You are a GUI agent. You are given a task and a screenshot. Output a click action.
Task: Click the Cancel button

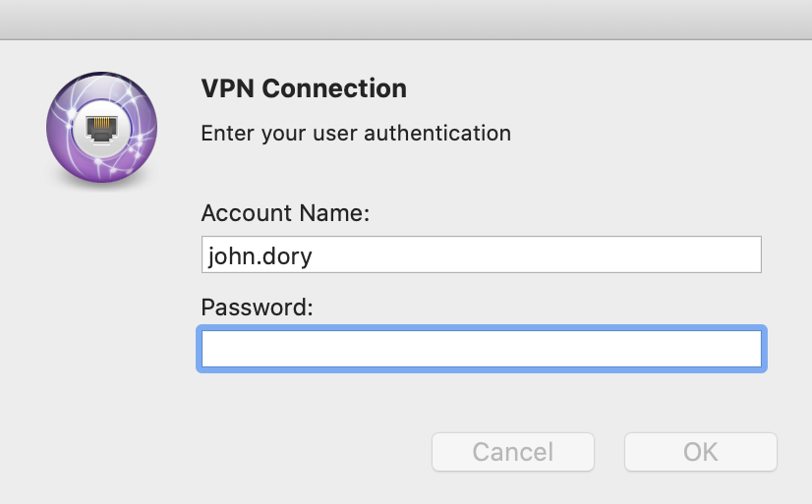[x=513, y=452]
